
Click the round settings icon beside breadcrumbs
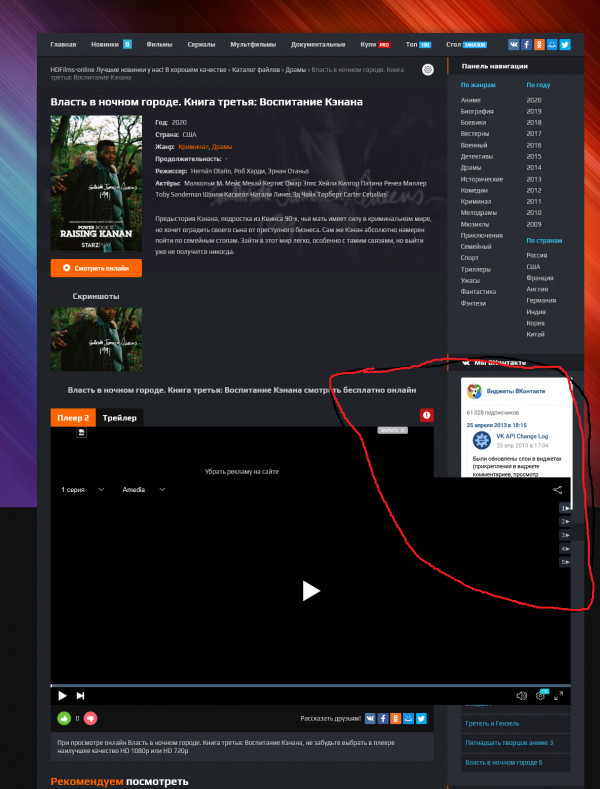coord(427,69)
